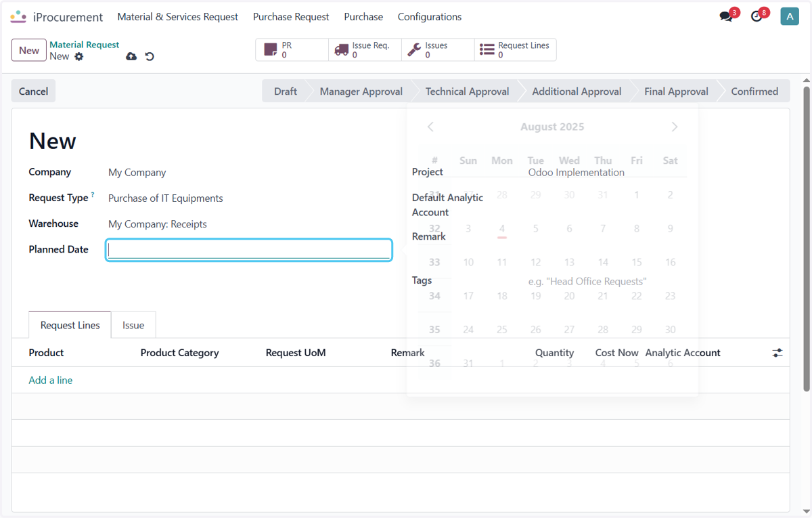The width and height of the screenshot is (812, 518).
Task: Click the Cost Now column header
Action: [x=616, y=353]
